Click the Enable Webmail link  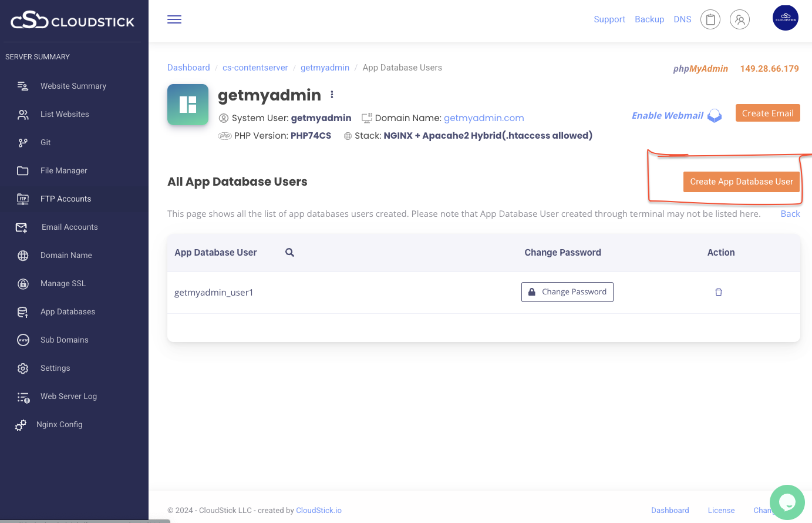click(x=667, y=115)
